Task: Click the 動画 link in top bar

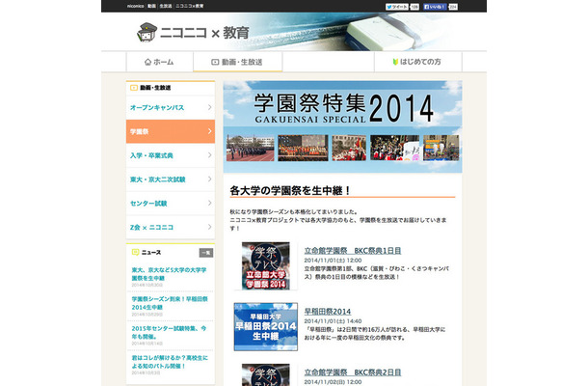Action: click(151, 6)
